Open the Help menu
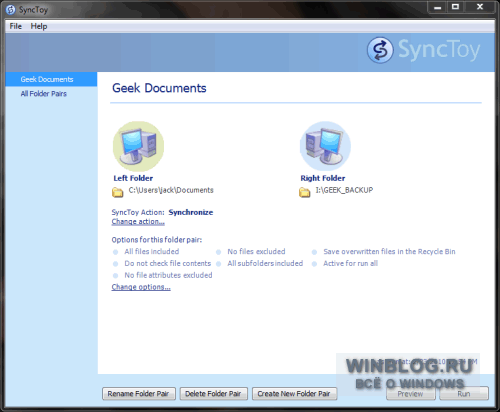500x412 pixels. coord(39,26)
